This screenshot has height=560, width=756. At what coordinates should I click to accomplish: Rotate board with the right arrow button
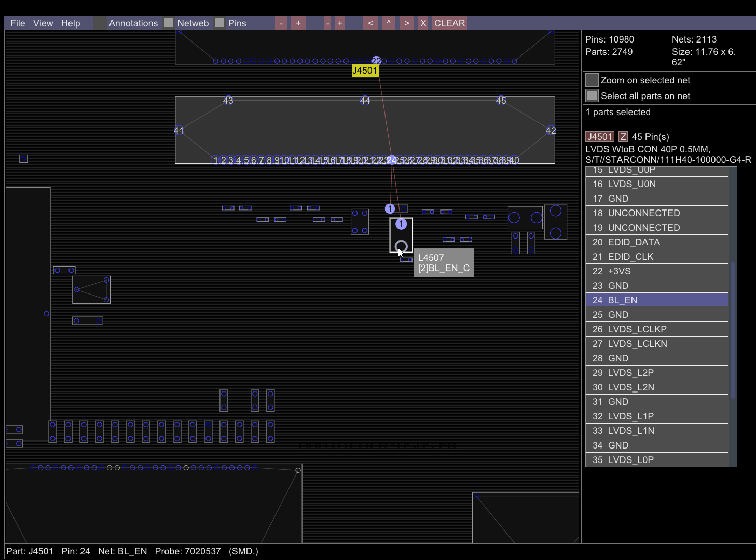coord(406,23)
